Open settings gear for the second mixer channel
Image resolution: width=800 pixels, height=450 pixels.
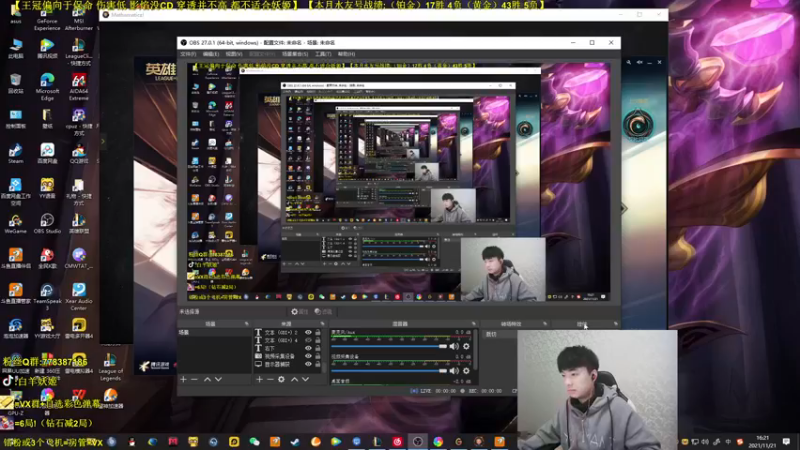tap(466, 371)
